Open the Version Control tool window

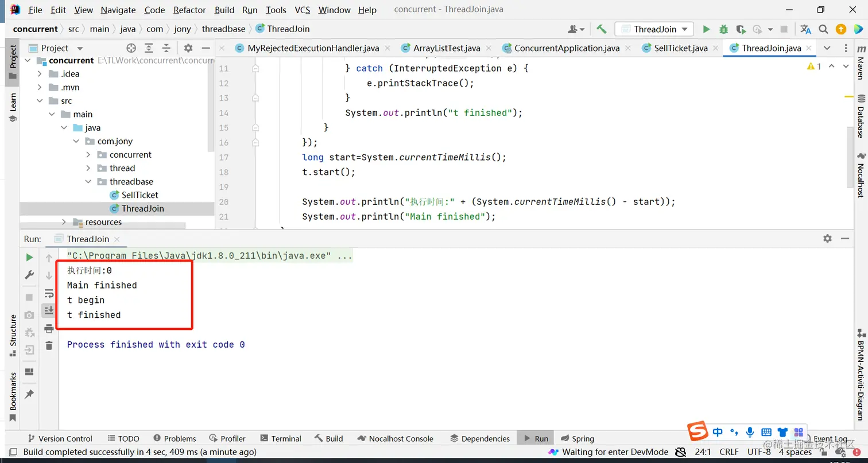pos(59,438)
